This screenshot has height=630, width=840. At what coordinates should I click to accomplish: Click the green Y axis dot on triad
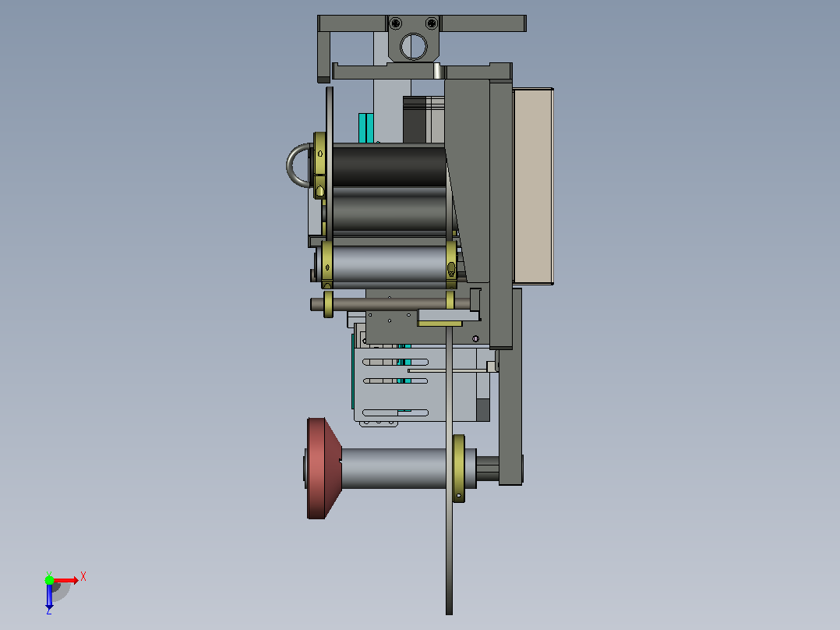tap(49, 580)
